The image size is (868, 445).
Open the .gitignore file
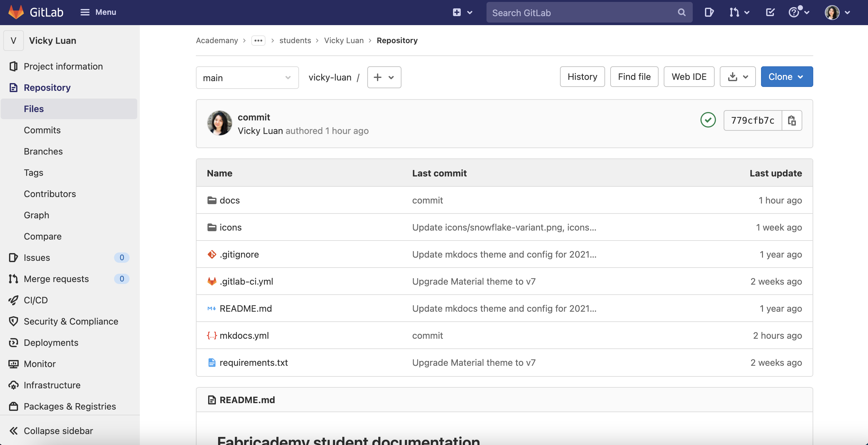point(239,254)
